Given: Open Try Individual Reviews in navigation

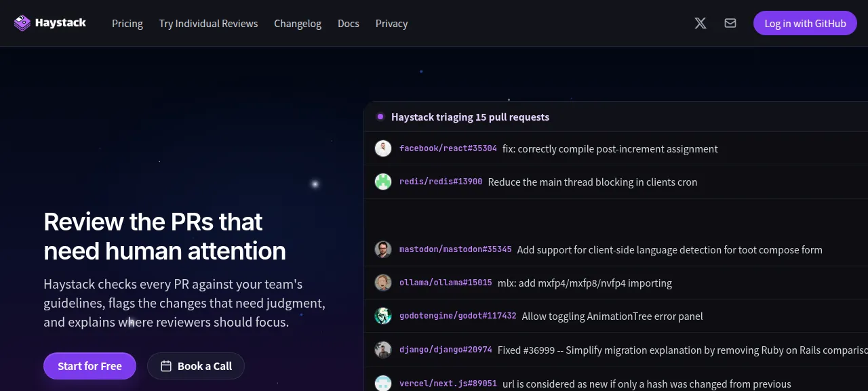Looking at the screenshot, I should coord(208,23).
